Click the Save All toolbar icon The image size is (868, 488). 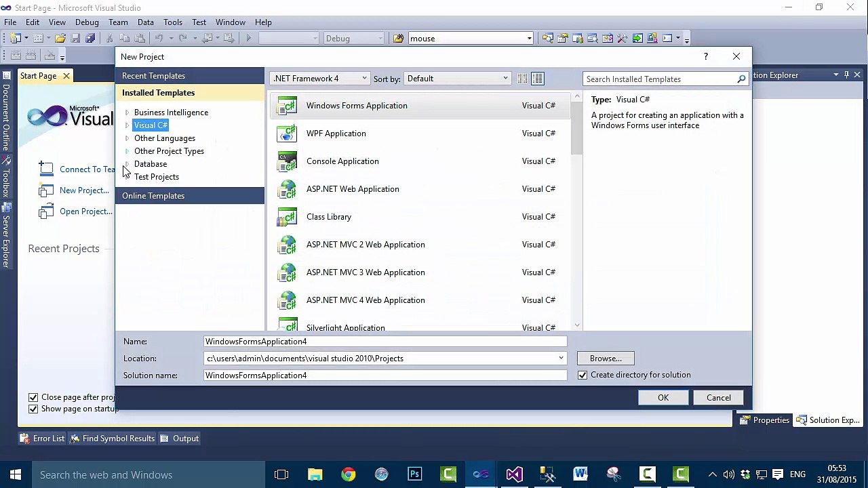click(90, 39)
